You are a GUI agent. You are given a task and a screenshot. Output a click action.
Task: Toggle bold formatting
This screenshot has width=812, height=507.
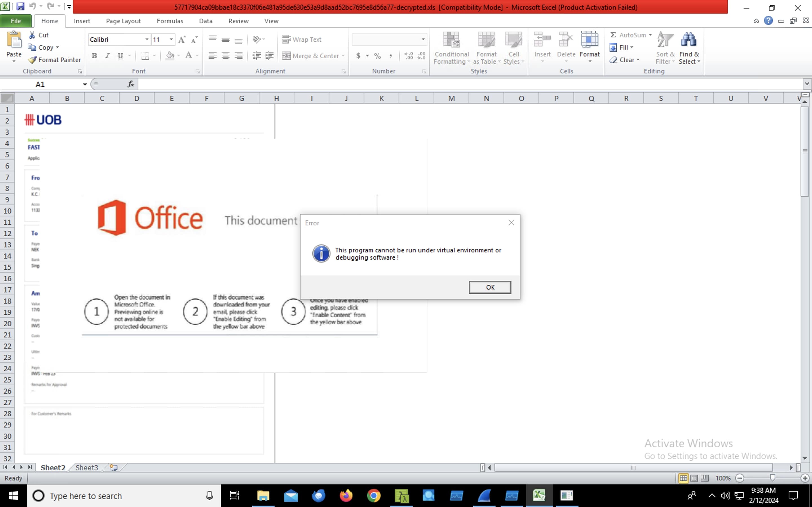point(94,56)
